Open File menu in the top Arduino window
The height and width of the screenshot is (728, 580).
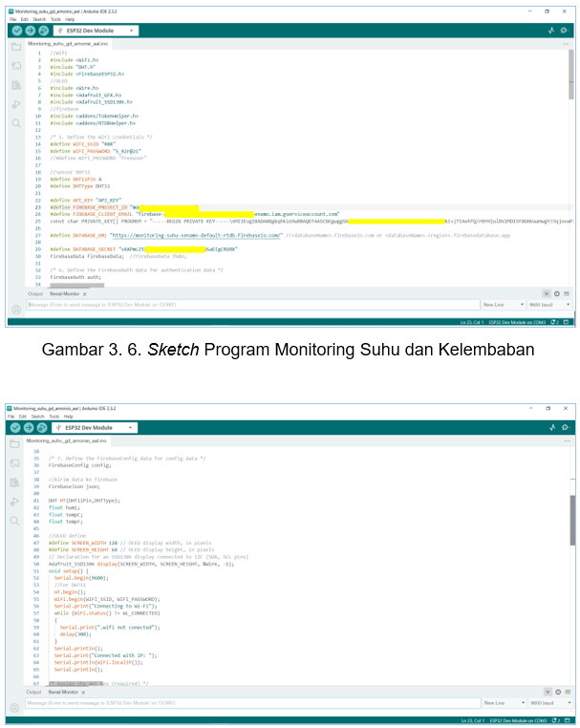click(12, 19)
